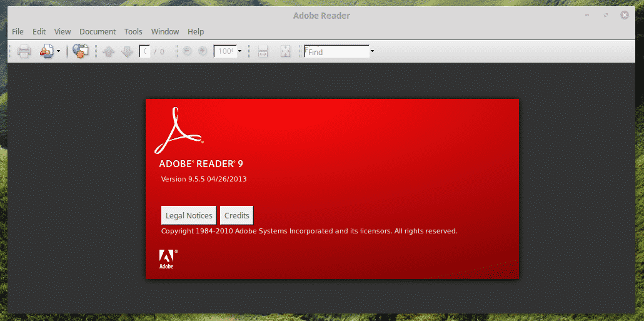
Task: Close the Adobe Reader window
Action: [x=624, y=16]
